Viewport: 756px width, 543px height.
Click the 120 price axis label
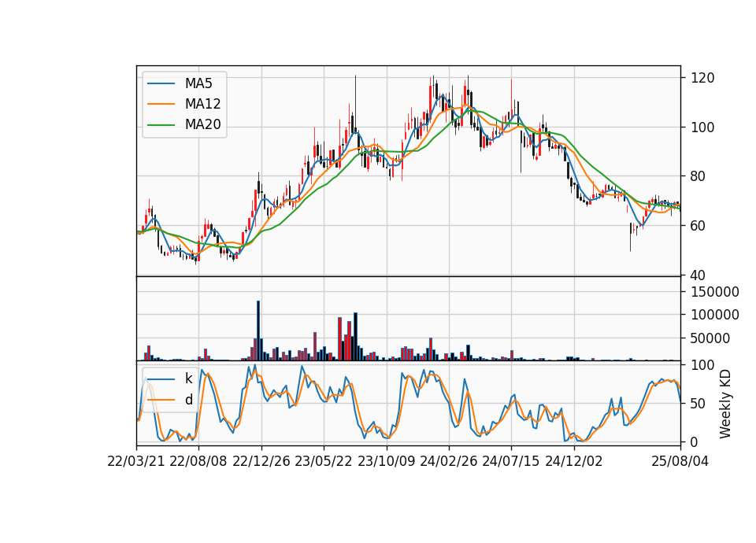point(702,78)
